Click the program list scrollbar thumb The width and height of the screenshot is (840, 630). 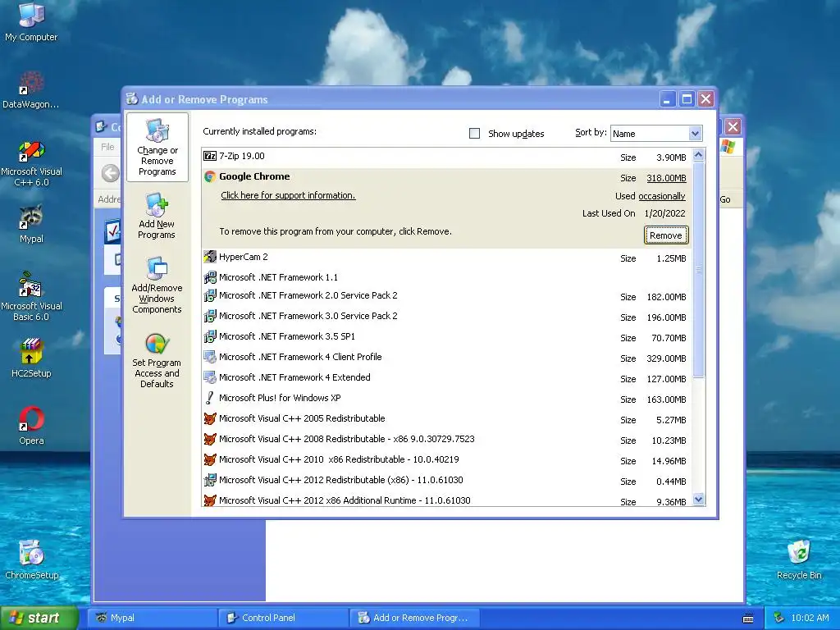(x=698, y=270)
